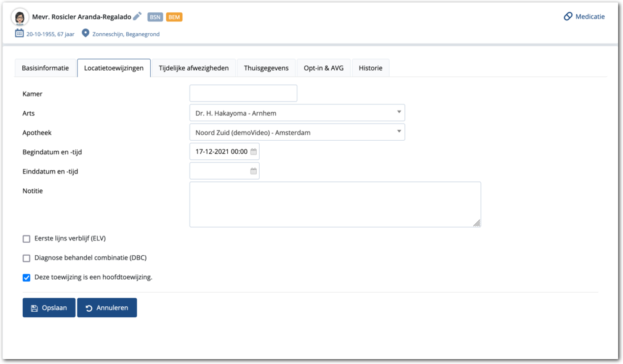Click the patient avatar image

(20, 17)
